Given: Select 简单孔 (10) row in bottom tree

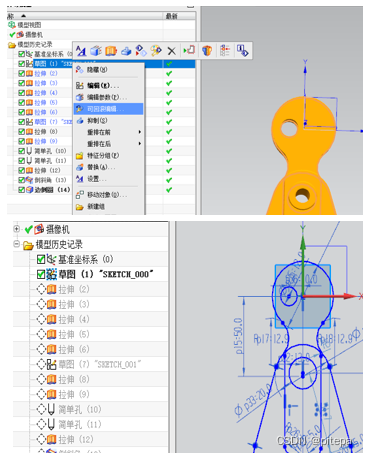Looking at the screenshot, I should [80, 409].
